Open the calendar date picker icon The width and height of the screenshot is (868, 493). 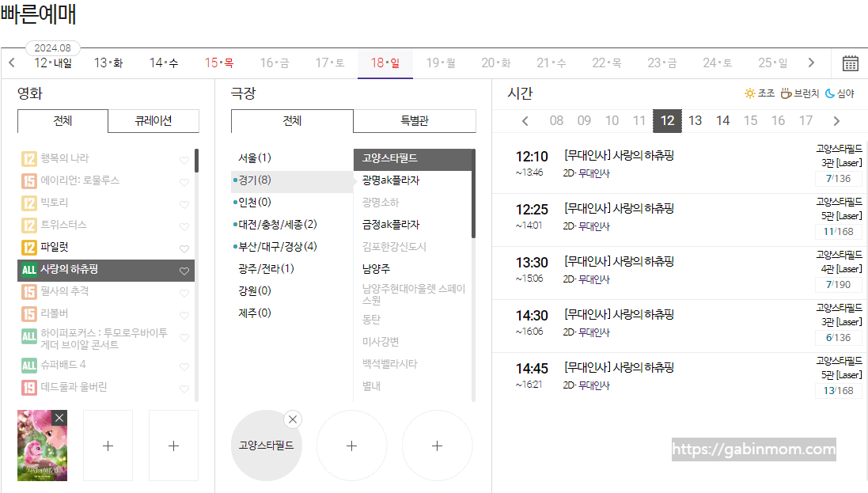[x=851, y=62]
